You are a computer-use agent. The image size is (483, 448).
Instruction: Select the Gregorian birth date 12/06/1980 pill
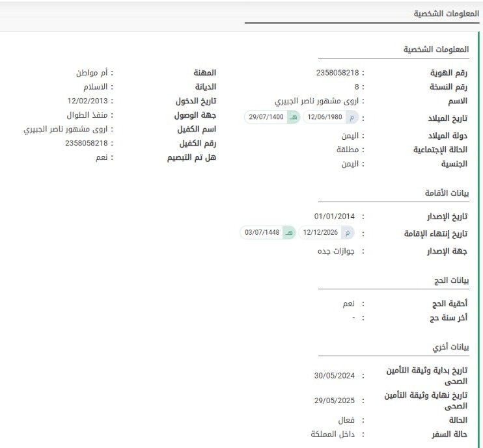(324, 117)
